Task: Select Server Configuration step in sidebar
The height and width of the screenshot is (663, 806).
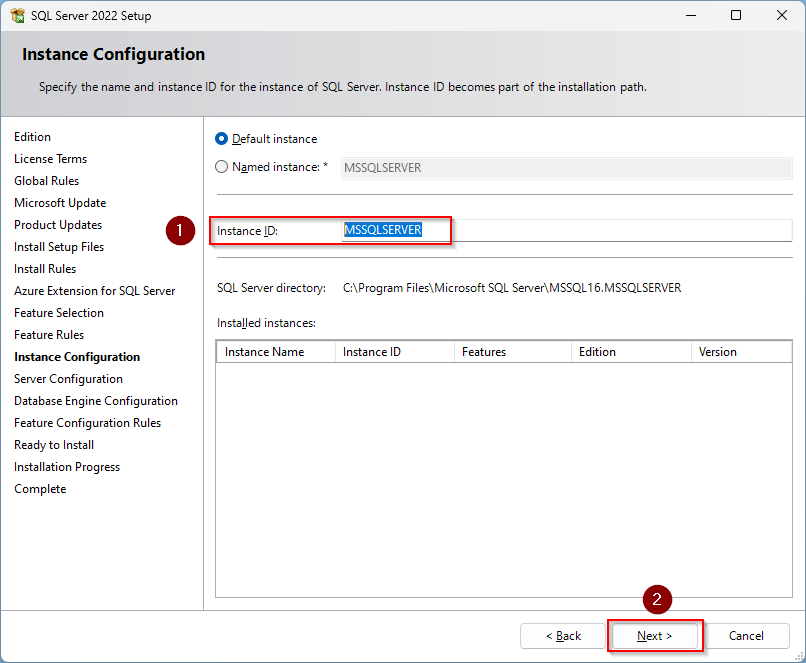Action: [68, 379]
